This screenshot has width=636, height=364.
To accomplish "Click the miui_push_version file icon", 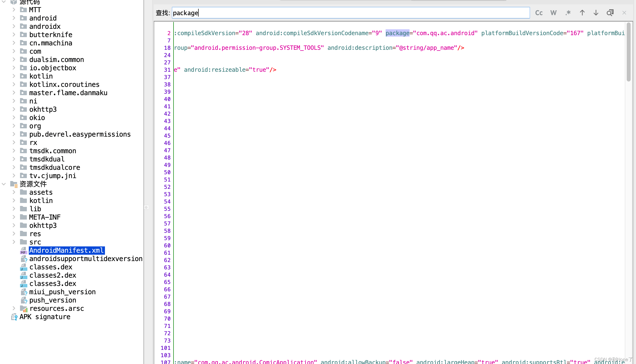I will (x=24, y=292).
